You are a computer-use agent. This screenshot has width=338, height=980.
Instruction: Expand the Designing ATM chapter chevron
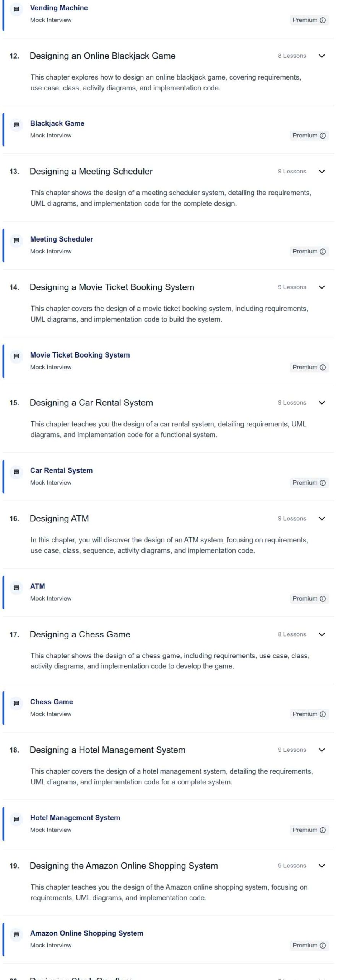(322, 519)
